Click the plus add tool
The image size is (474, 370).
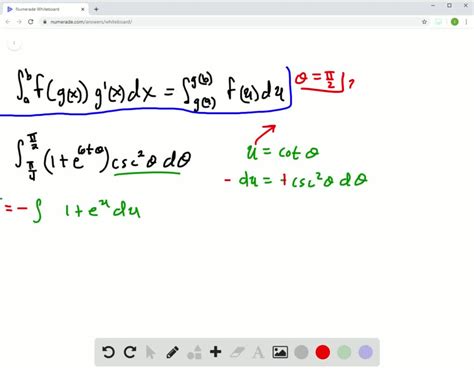coord(215,352)
